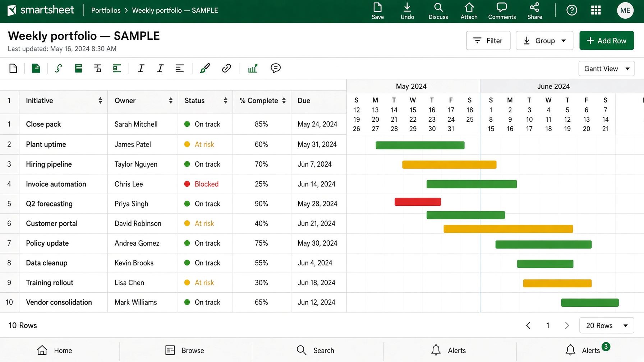644x362 pixels.
Task: Click the red Gantt bar
Action: click(418, 202)
